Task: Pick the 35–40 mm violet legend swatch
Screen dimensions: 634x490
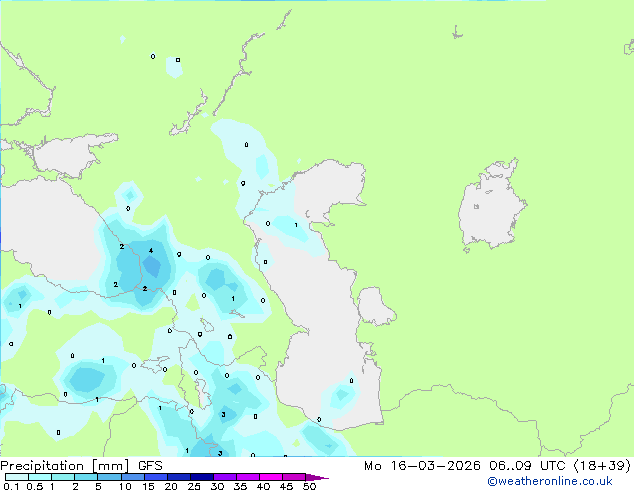Action: pyautogui.click(x=247, y=477)
